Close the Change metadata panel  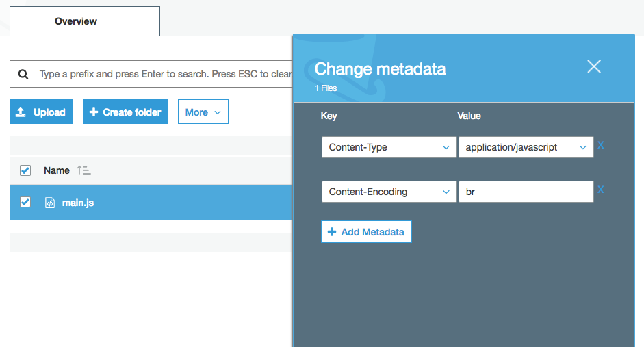(594, 66)
